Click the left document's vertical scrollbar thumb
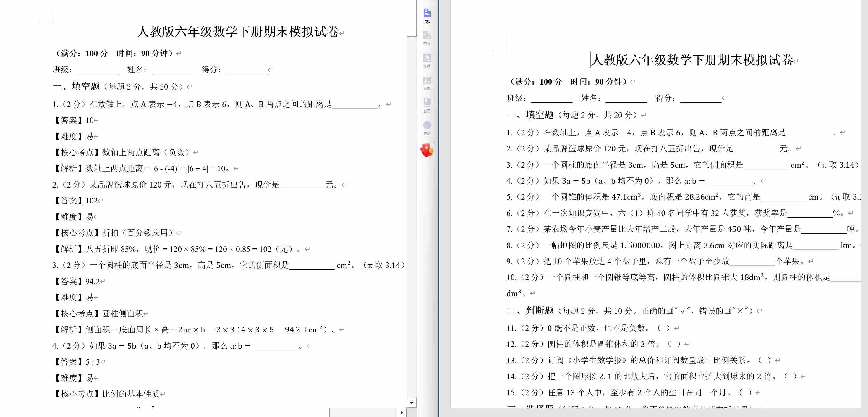The width and height of the screenshot is (868, 417). [x=412, y=18]
